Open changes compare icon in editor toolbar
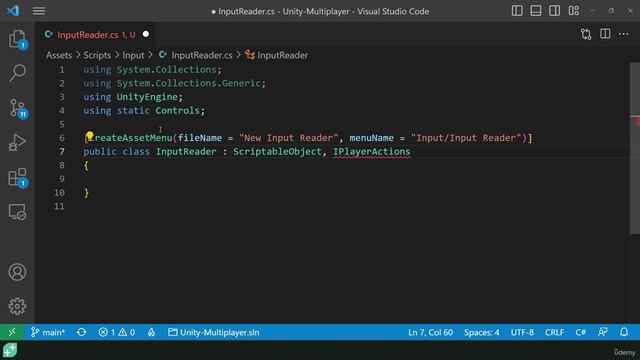 586,34
